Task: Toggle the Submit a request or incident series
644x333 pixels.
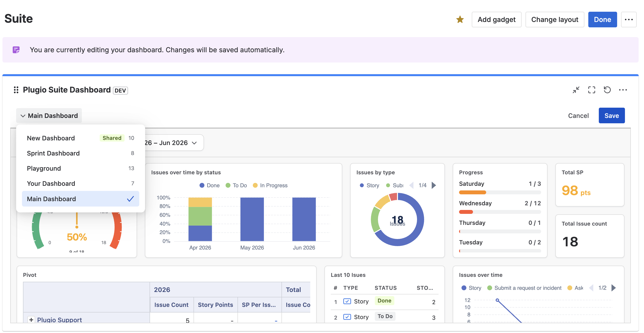Action: tap(524, 288)
